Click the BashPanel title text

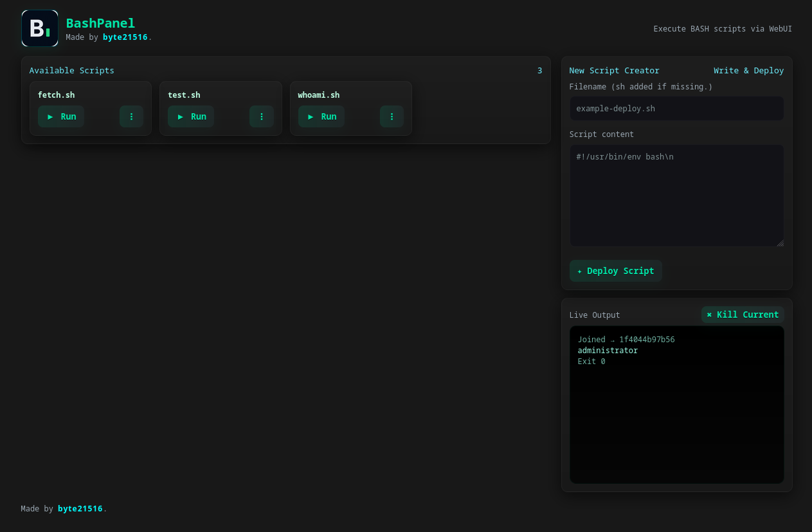(100, 23)
